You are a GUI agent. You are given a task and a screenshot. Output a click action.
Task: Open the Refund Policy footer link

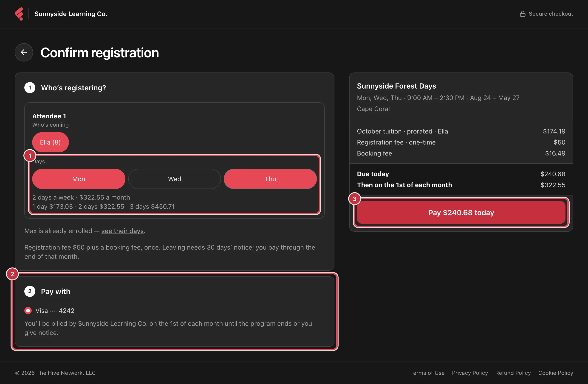513,373
